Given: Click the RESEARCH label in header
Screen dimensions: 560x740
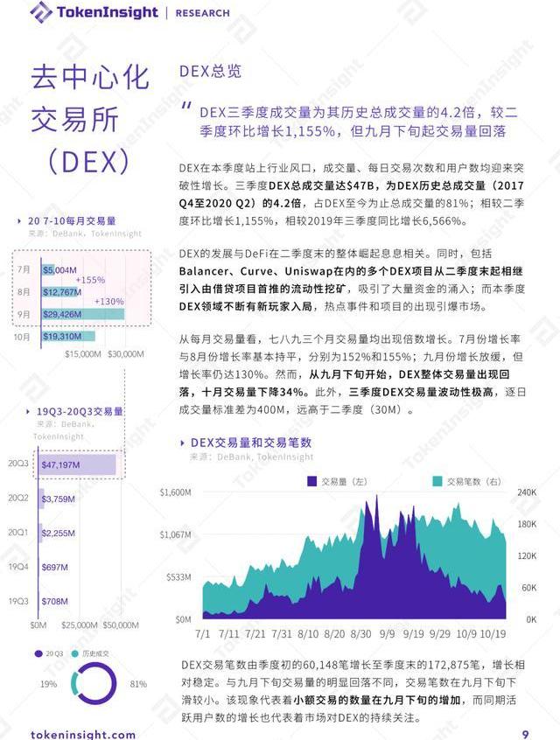Looking at the screenshot, I should 203,13.
